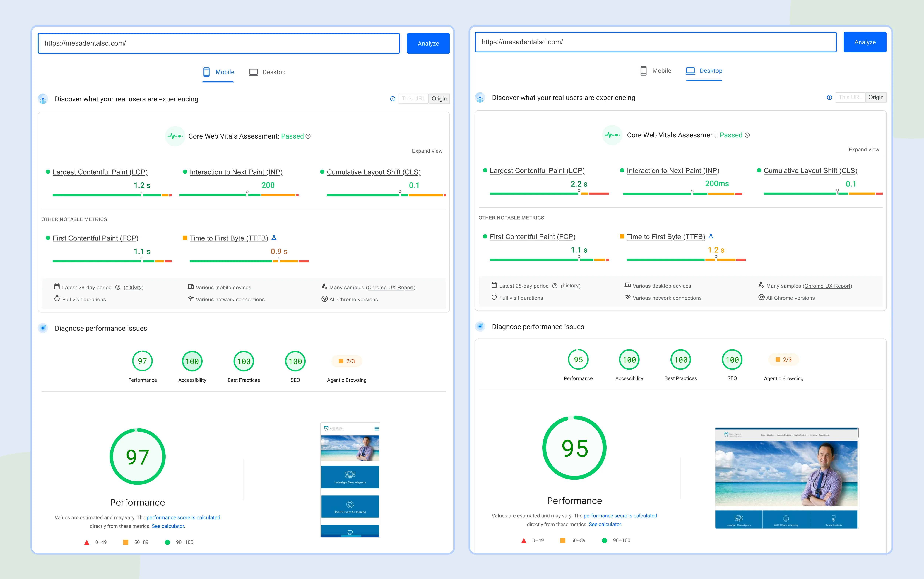Viewport: 924px width, 579px height.
Task: Open Chrome UX Report link, left panel
Action: tap(390, 288)
